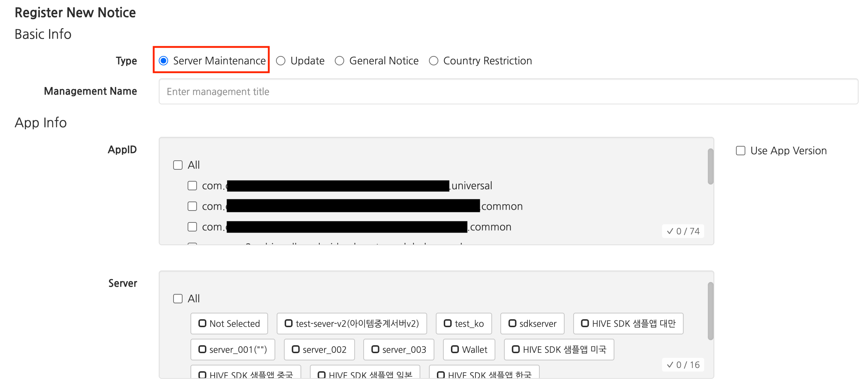This screenshot has height=390, width=868.
Task: Select the server_002 chip
Action: click(319, 350)
